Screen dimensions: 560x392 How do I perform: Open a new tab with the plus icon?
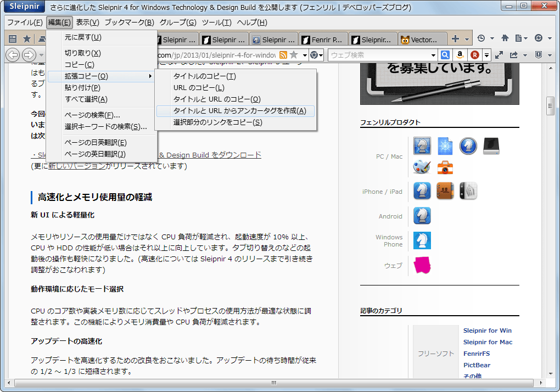455,38
